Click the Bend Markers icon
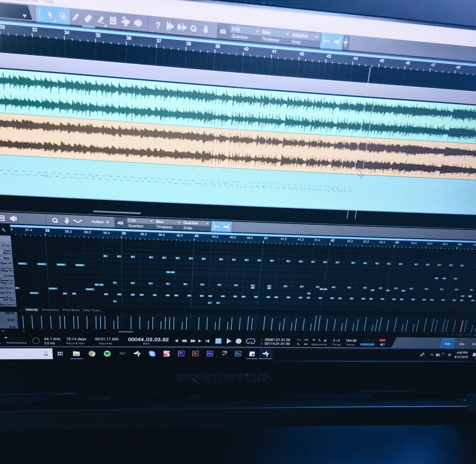This screenshot has width=476, height=464. [x=182, y=27]
